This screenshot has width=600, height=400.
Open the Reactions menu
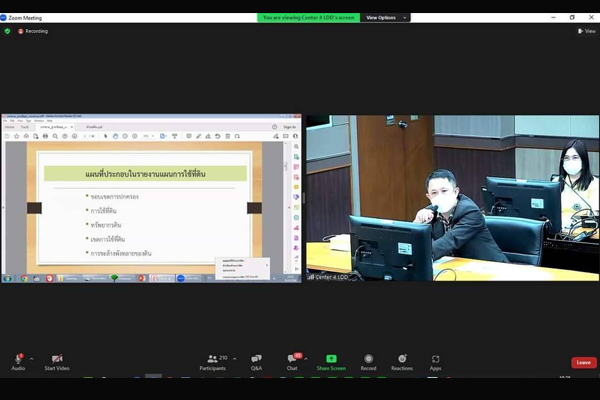[402, 361]
